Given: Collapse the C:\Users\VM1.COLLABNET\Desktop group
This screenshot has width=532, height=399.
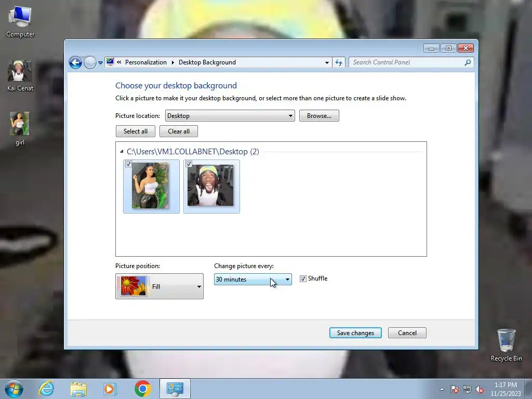Looking at the screenshot, I should pos(122,152).
